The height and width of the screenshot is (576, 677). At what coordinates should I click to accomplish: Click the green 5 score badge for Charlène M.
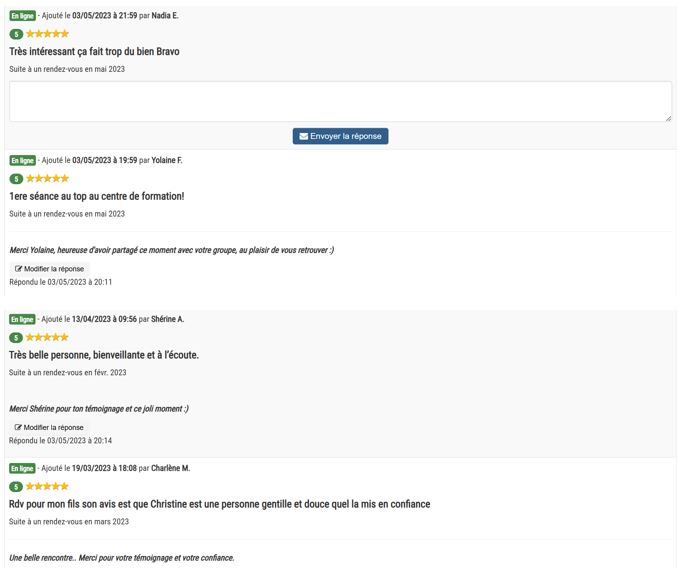tap(16, 487)
